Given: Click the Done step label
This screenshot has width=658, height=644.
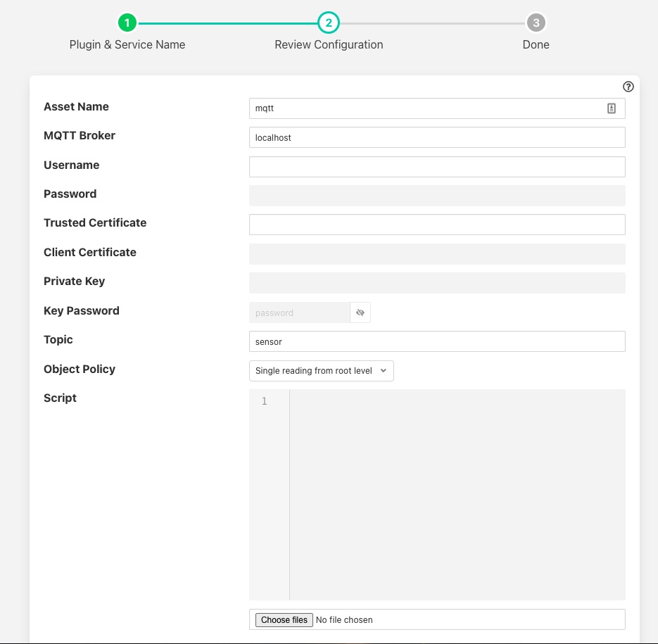Looking at the screenshot, I should click(536, 44).
